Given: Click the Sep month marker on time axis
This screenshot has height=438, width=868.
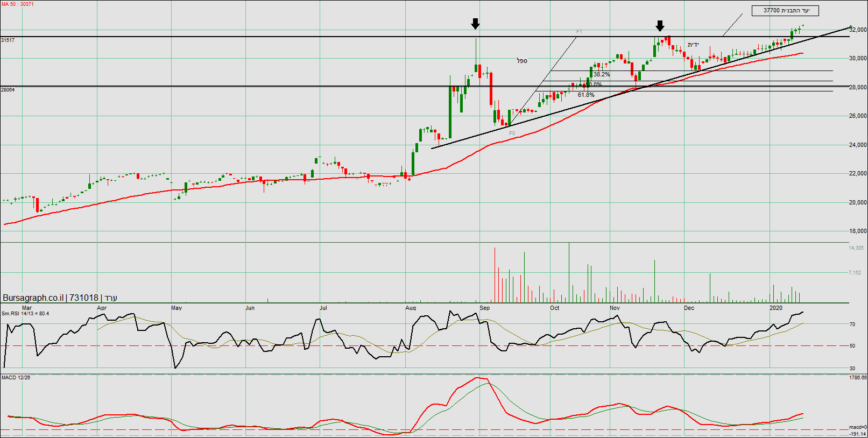Looking at the screenshot, I should pyautogui.click(x=484, y=308).
